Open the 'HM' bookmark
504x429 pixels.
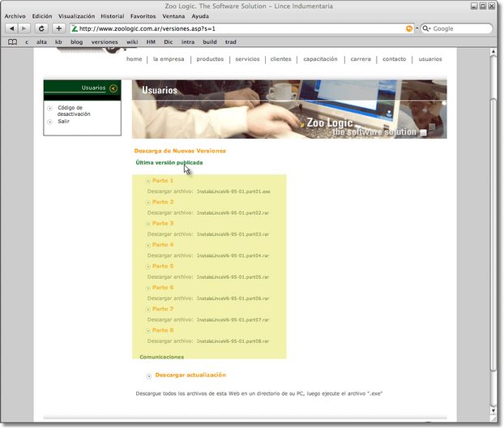click(151, 42)
